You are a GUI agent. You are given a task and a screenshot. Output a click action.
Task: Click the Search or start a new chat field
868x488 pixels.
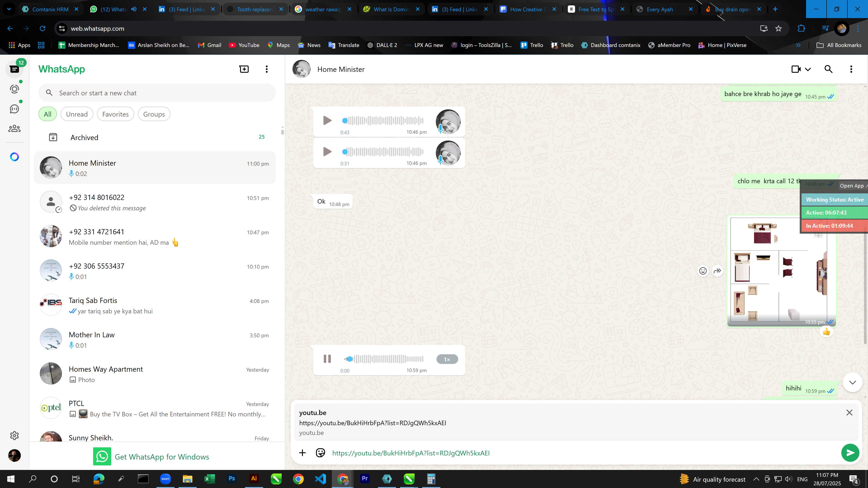tap(157, 93)
